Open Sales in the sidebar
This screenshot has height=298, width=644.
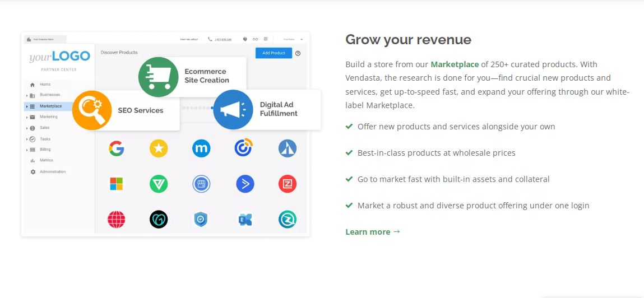click(45, 128)
